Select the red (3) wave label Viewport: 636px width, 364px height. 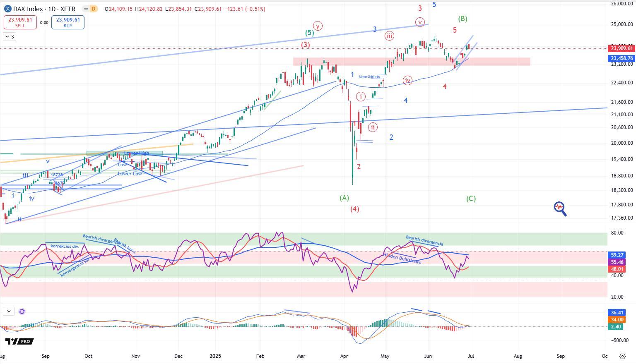[x=306, y=45]
